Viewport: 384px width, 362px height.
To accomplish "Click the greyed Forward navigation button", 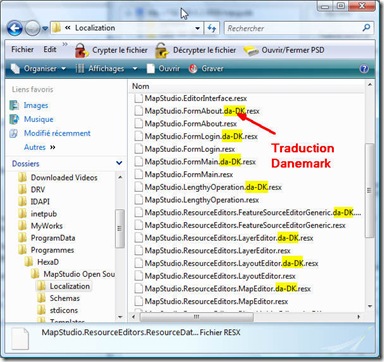I will click(32, 29).
